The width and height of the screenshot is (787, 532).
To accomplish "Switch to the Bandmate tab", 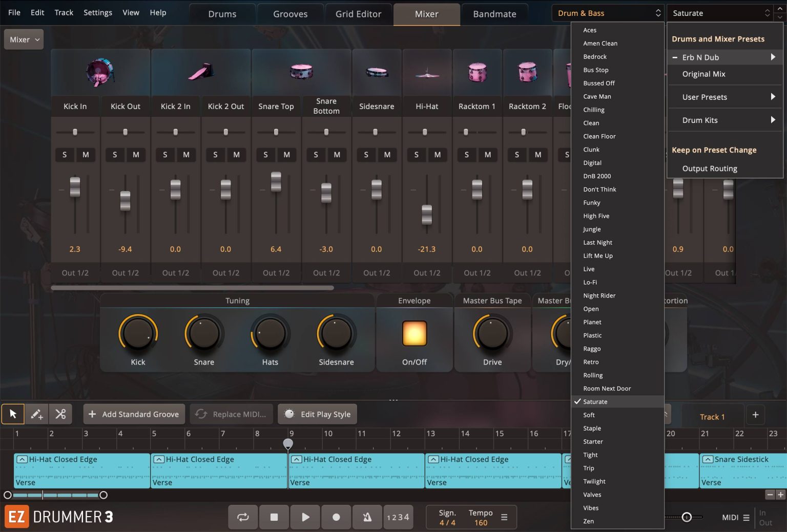I will (494, 14).
